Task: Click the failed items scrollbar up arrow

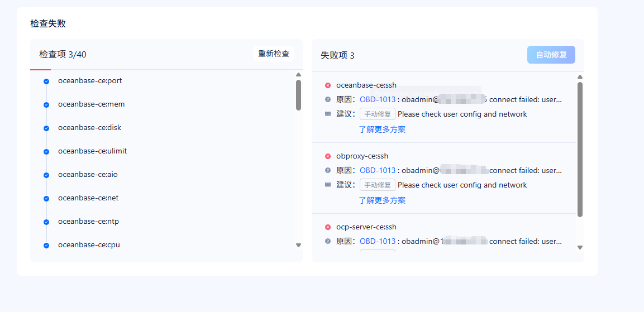Action: (x=580, y=77)
